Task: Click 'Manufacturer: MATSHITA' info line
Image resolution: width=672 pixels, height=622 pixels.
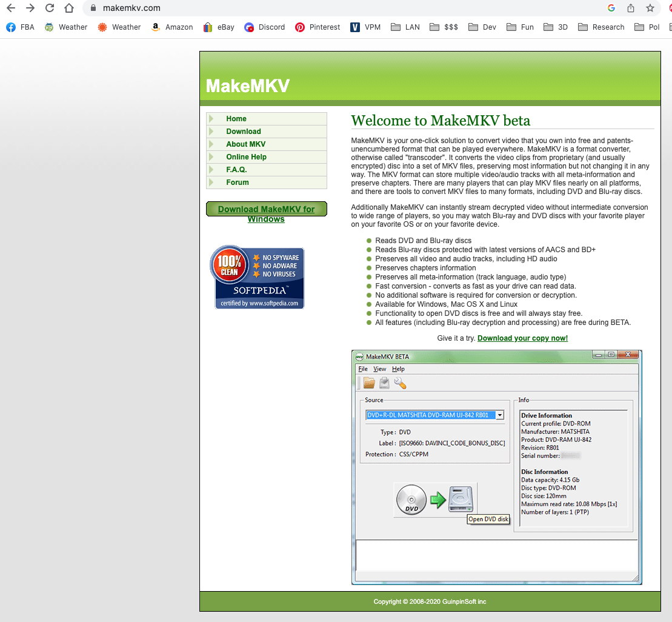Action: (556, 432)
